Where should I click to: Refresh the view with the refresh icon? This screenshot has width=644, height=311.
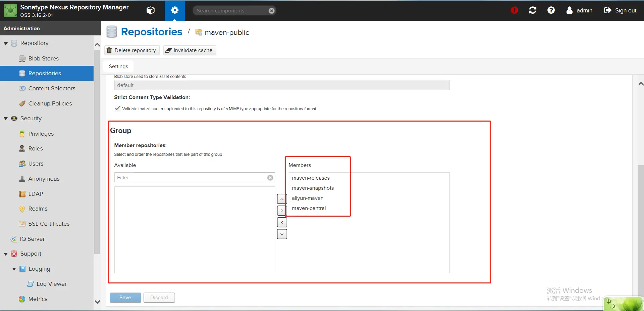533,10
